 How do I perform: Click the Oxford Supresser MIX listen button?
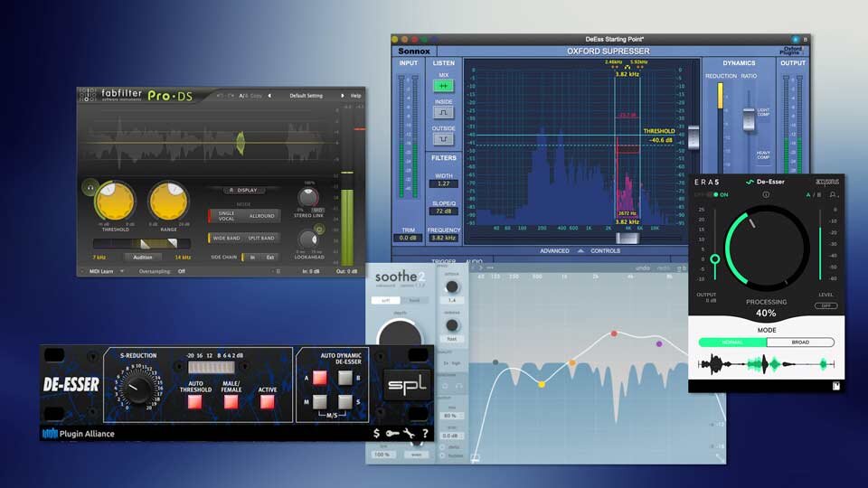(443, 86)
